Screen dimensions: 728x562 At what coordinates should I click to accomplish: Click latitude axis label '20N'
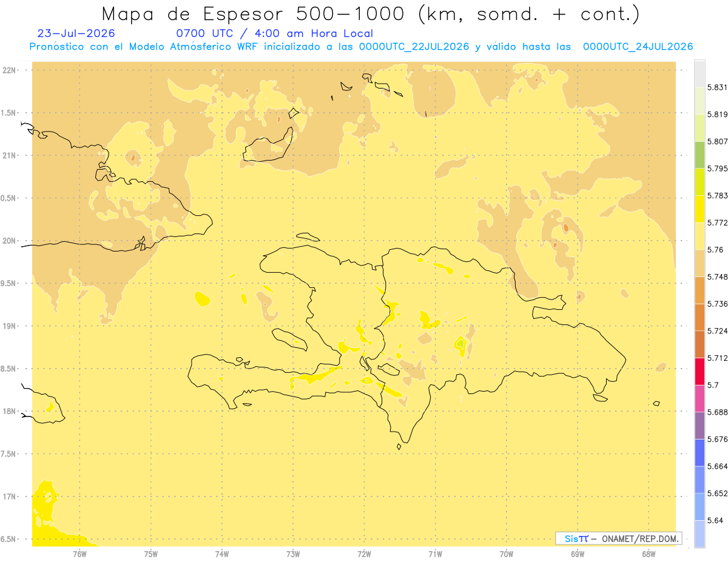[x=9, y=241]
